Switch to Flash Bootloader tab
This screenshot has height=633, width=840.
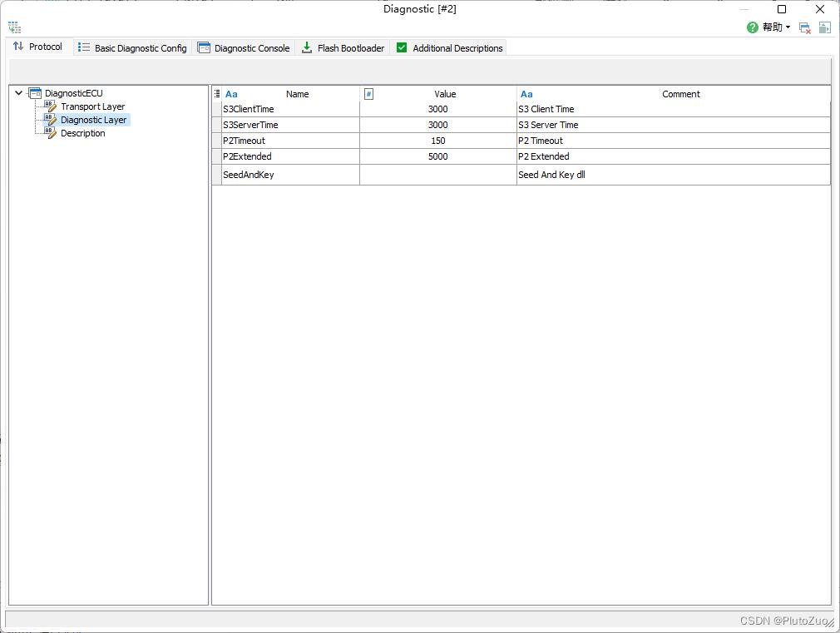point(343,47)
